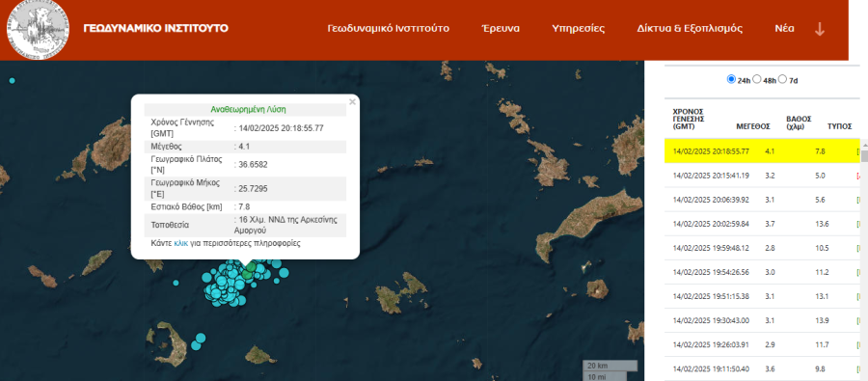Click longitude value 25.7295 in popup
868x381 pixels.
253,189
